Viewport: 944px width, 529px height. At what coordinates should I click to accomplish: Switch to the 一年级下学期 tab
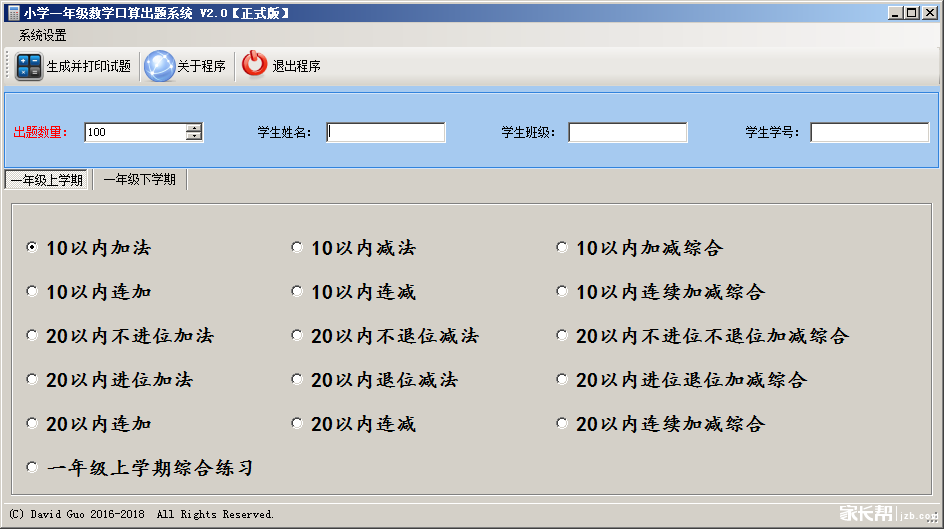tap(140, 179)
